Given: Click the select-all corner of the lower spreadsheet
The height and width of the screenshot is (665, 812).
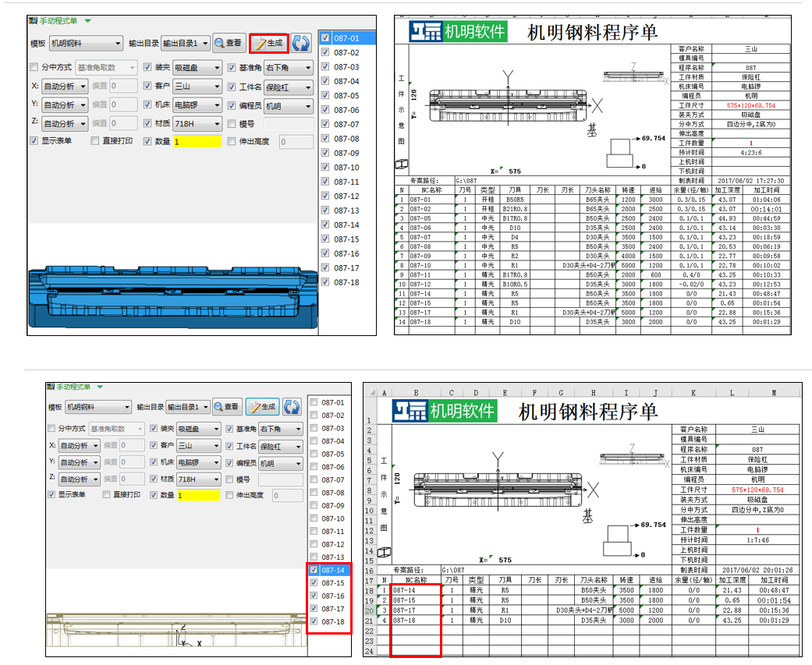Looking at the screenshot, I should pos(371,393).
